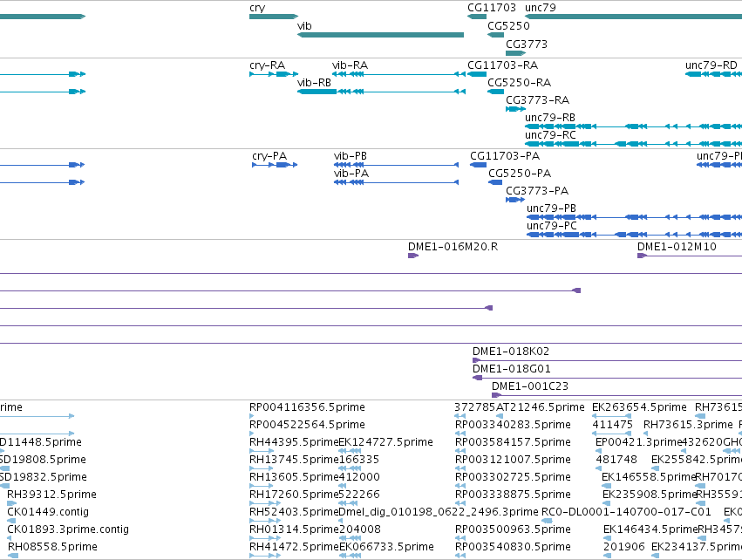
Task: Click the CG11703 gene label
Action: point(492,8)
